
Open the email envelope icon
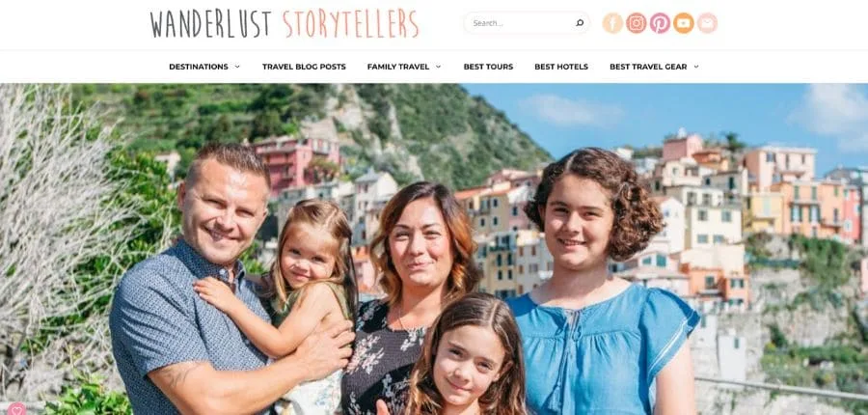click(707, 23)
